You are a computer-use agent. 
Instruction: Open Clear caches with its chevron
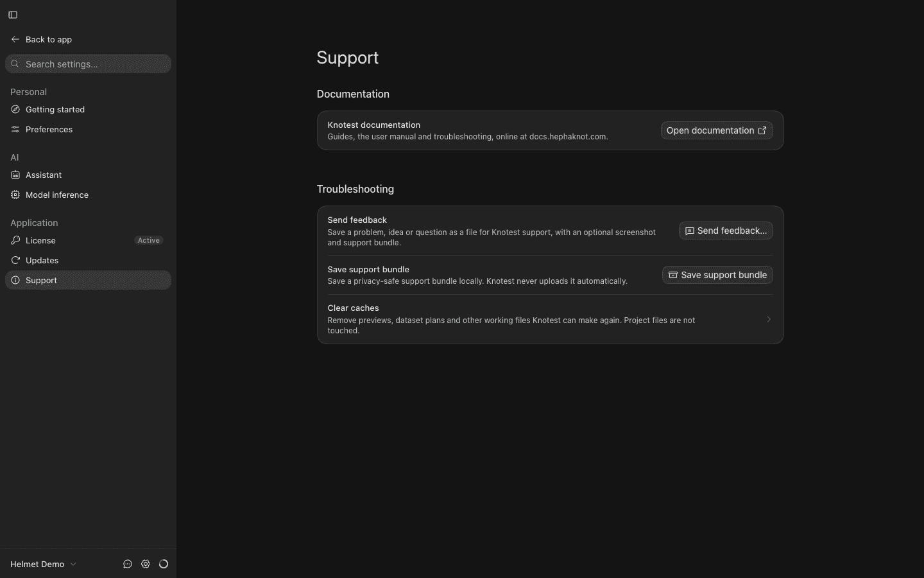769,319
